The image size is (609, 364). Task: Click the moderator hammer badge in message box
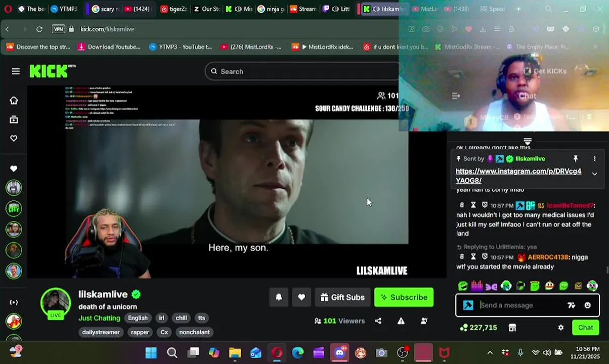click(468, 305)
